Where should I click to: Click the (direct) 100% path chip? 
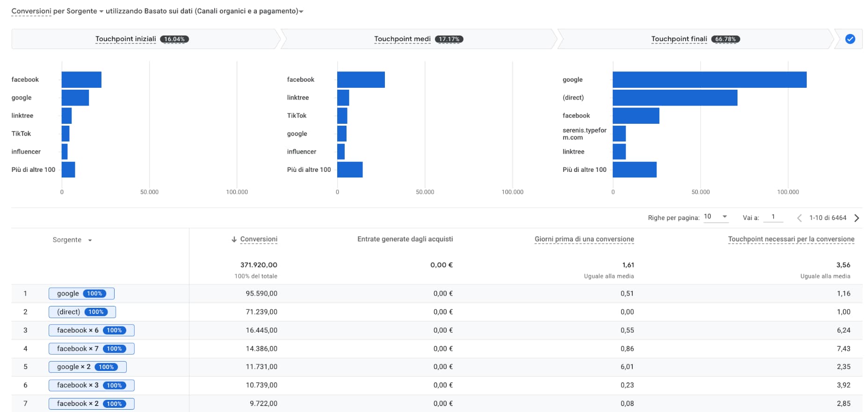tap(82, 312)
